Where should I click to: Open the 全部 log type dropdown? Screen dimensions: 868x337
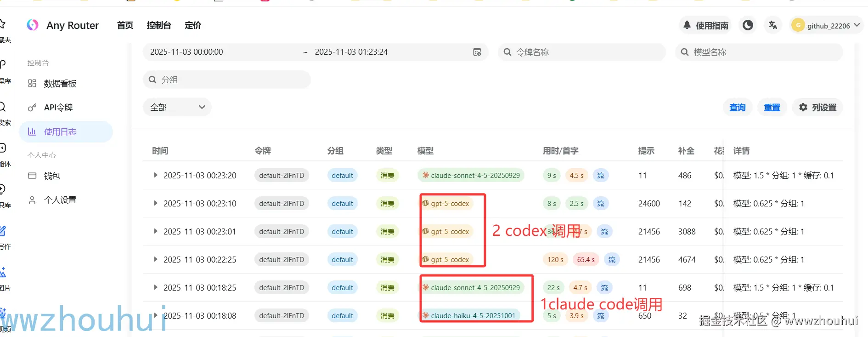[177, 107]
